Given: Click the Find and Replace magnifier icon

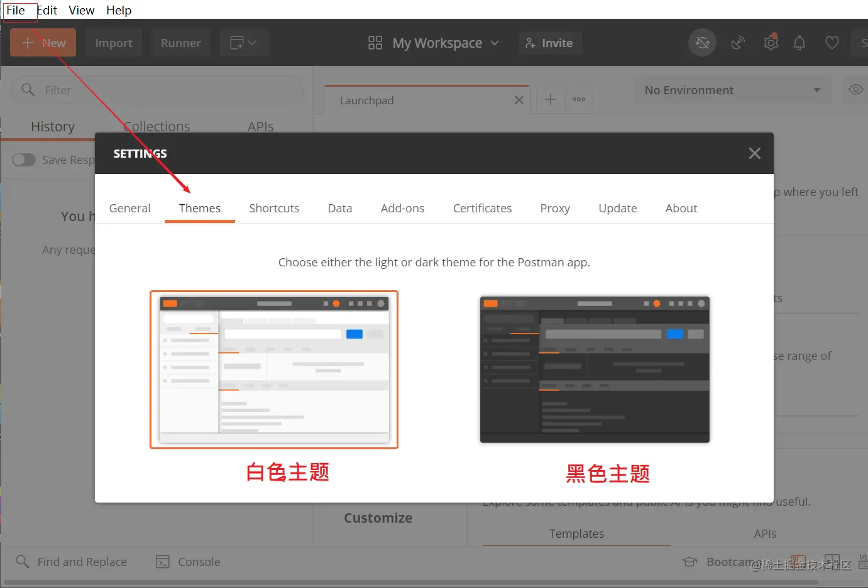Looking at the screenshot, I should tap(23, 562).
